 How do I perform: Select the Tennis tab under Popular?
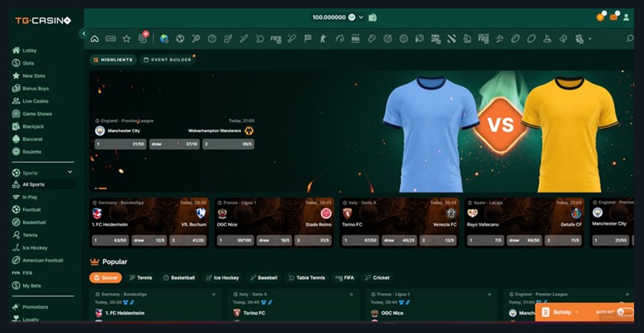click(x=140, y=278)
